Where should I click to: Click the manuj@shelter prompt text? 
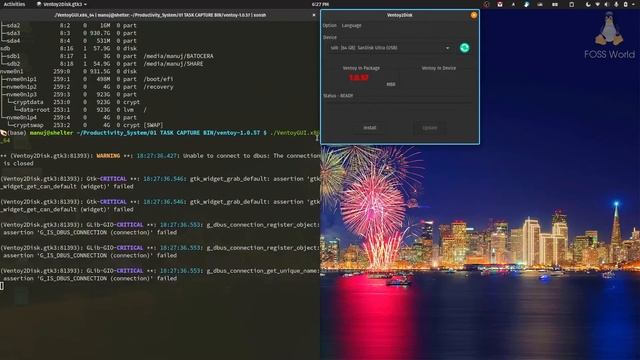pos(51,133)
